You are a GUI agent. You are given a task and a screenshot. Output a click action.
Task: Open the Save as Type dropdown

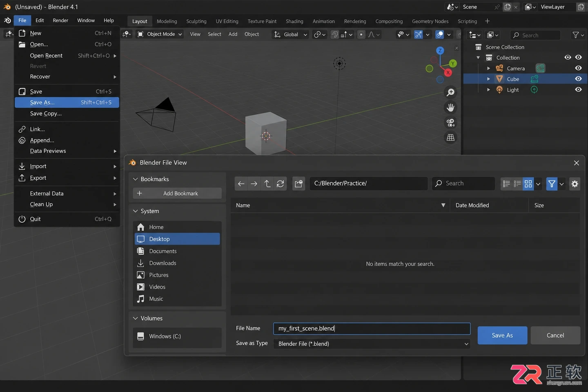point(372,344)
